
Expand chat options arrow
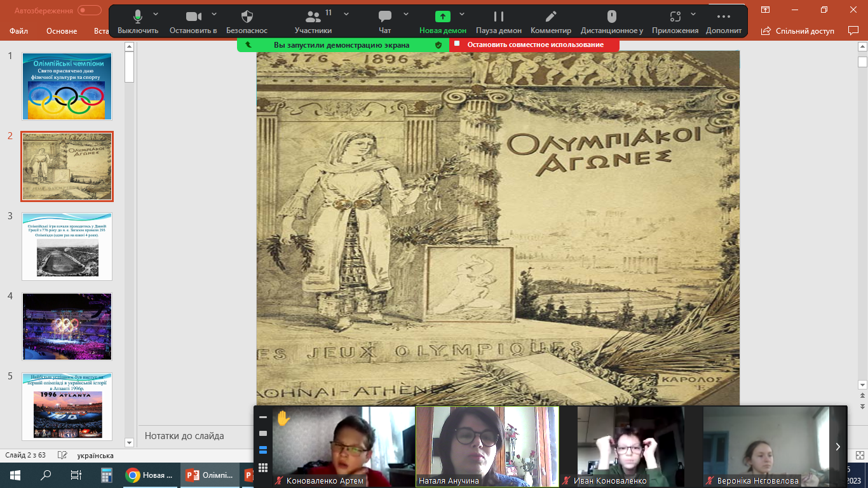tap(406, 14)
